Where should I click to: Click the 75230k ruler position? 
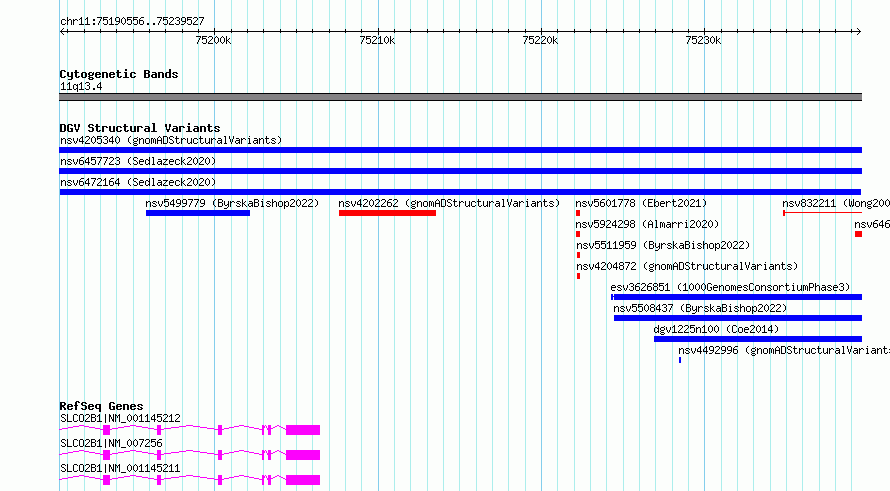[703, 40]
